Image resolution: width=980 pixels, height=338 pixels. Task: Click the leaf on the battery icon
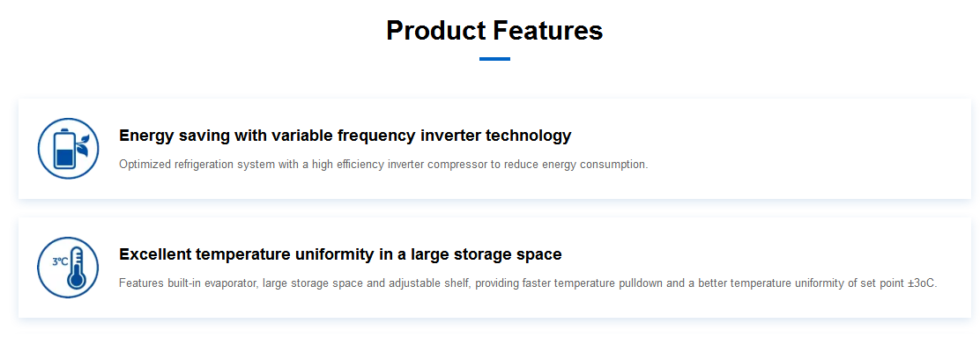tap(82, 143)
